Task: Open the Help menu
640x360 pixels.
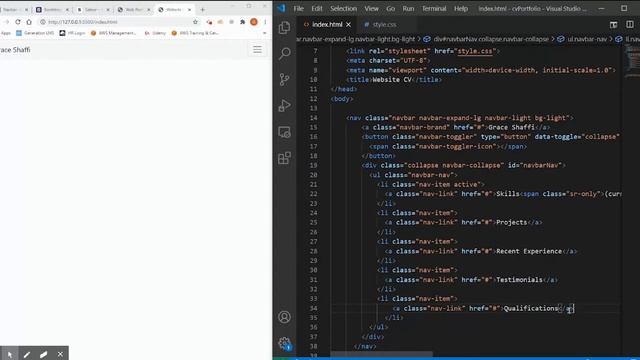Action: point(461,9)
